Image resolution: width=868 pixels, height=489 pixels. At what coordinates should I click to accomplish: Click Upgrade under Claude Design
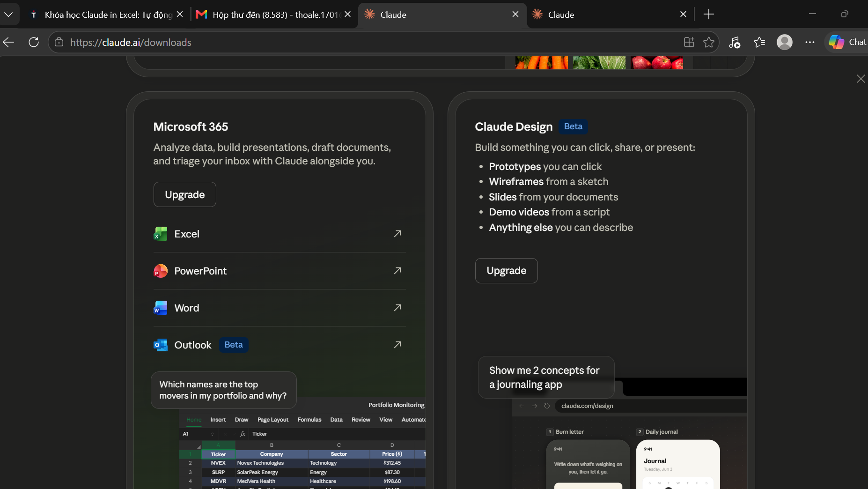point(507,271)
